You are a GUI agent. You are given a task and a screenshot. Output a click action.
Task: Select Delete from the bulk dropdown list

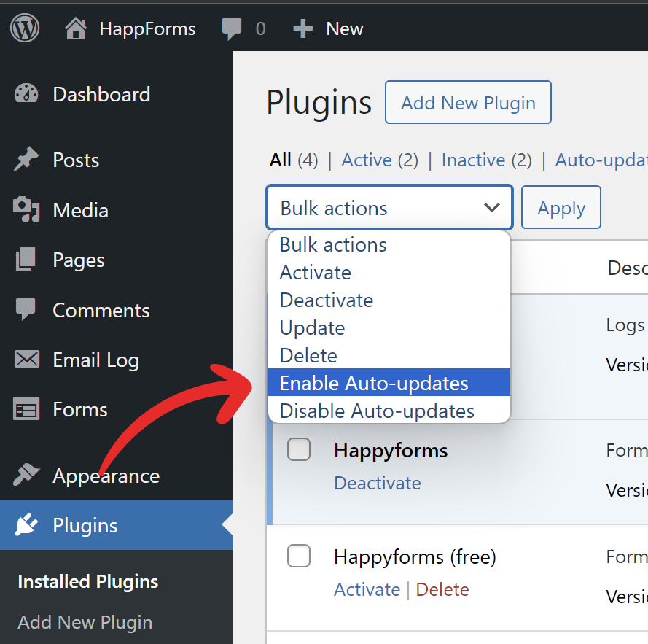(x=389, y=355)
